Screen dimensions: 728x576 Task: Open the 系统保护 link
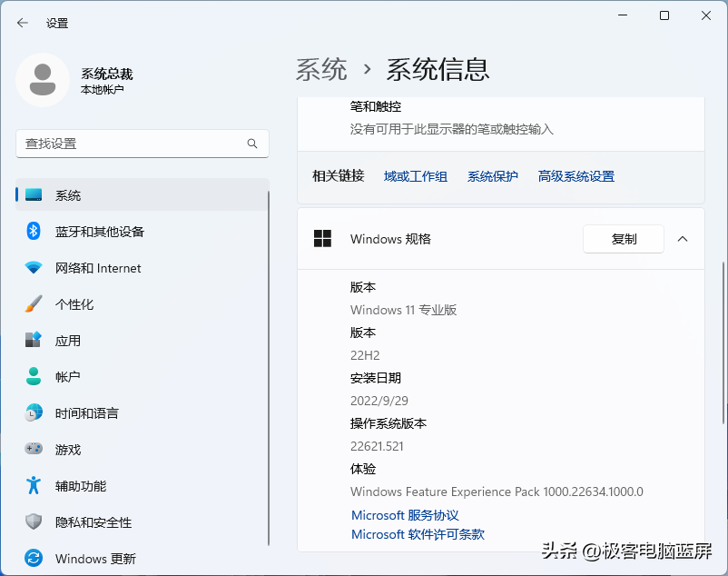coord(493,176)
